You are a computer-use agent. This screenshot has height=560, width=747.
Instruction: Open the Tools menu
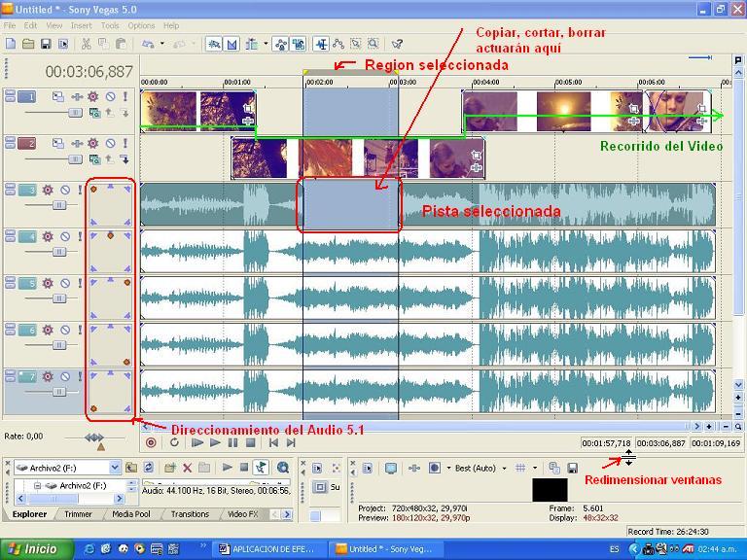pos(110,25)
